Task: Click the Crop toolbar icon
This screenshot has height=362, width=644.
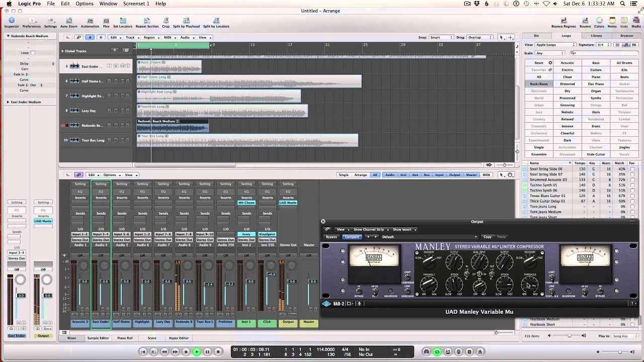Action: click(166, 23)
